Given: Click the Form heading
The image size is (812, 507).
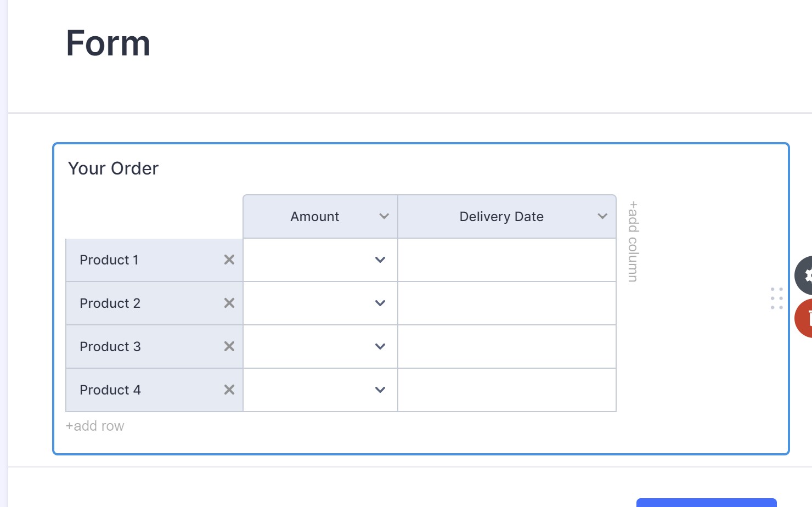Looking at the screenshot, I should point(108,43).
